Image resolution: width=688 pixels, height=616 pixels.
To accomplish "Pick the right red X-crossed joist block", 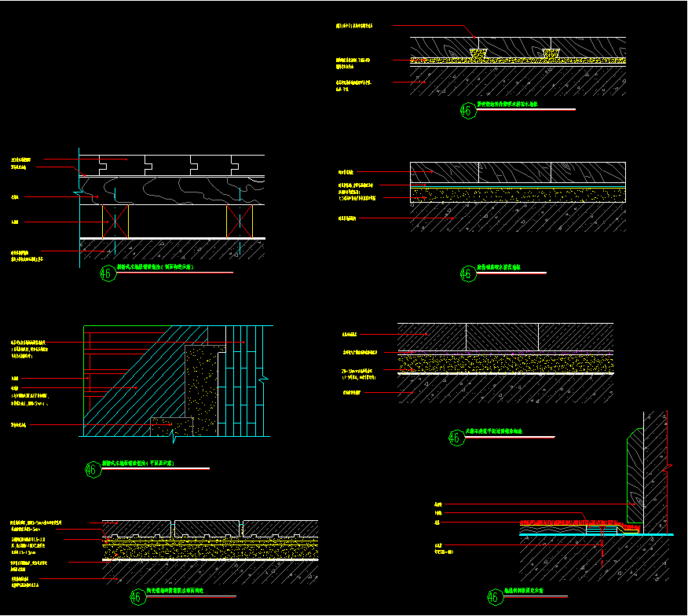I will (240, 222).
